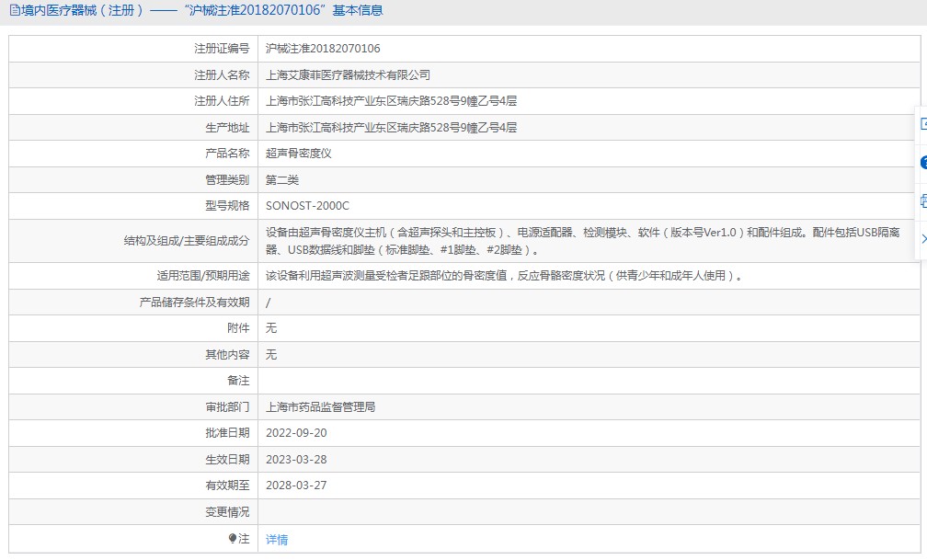This screenshot has height=560, width=927.
Task: Click the 注册人名称 label
Action: coord(222,75)
